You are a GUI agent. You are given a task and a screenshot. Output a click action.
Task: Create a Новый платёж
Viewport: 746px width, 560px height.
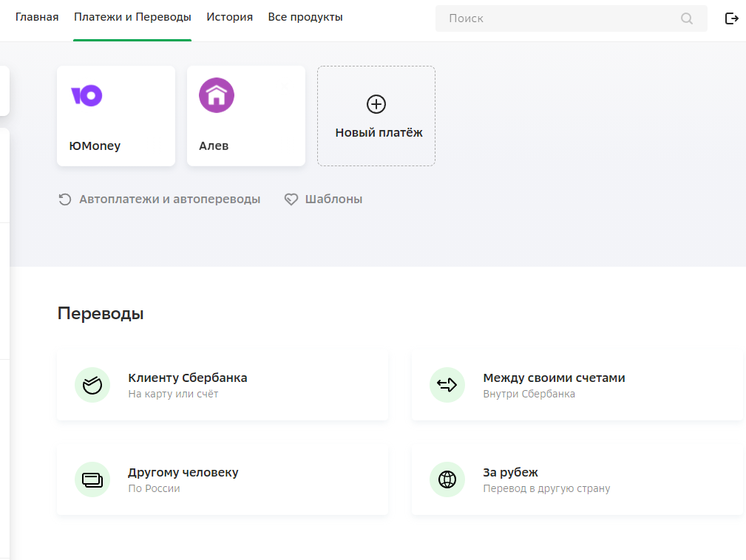tap(376, 116)
